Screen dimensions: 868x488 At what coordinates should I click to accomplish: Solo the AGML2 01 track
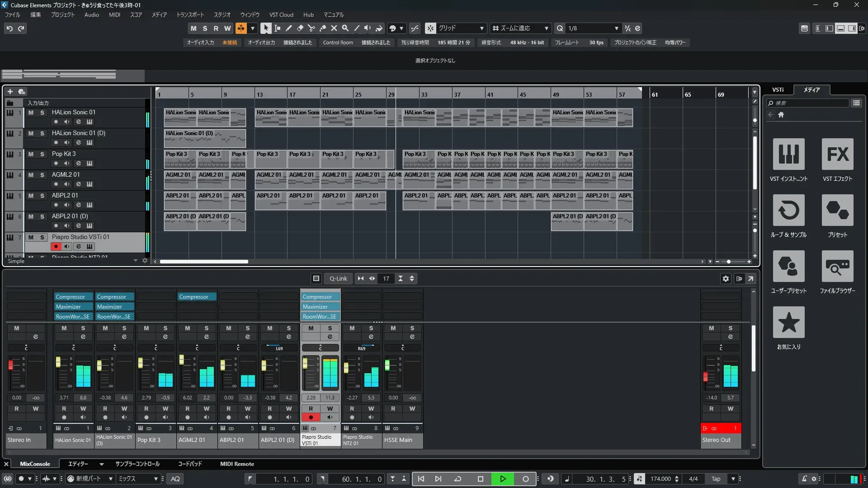click(x=42, y=175)
